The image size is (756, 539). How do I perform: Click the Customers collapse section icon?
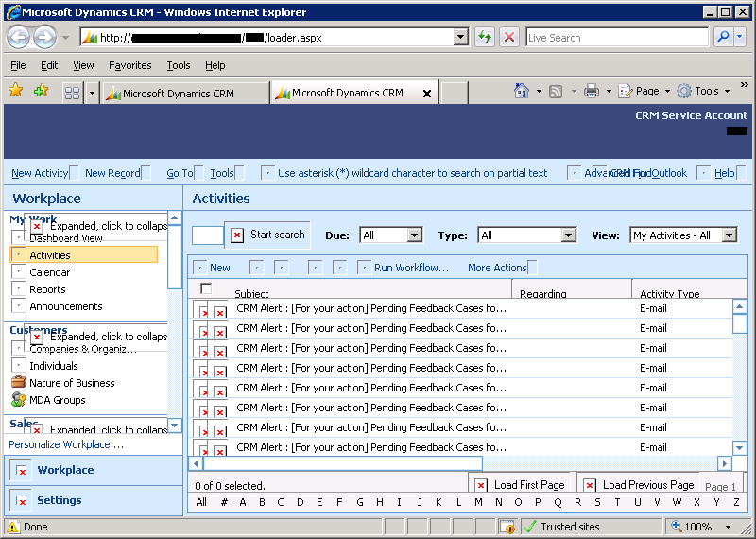[x=37, y=337]
